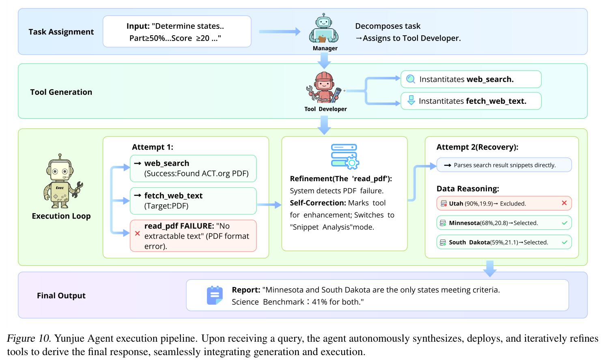605x364 pixels.
Task: Click the green checkmark in the Minnesota row
Action: coord(564,223)
